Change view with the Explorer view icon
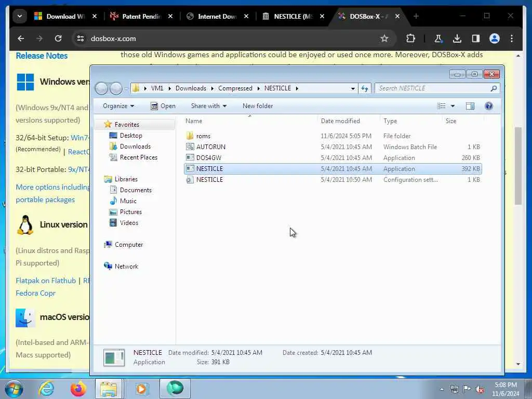Image resolution: width=532 pixels, height=399 pixels. pos(442,106)
